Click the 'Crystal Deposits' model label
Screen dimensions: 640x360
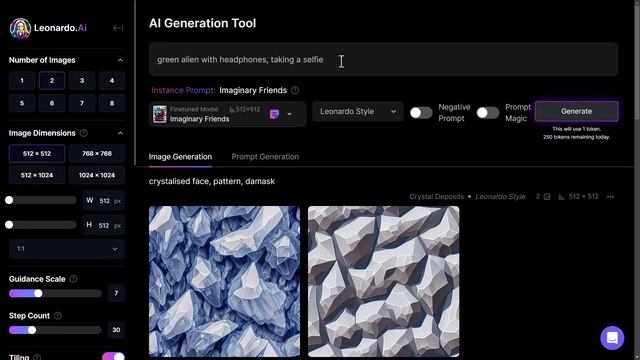pos(436,197)
